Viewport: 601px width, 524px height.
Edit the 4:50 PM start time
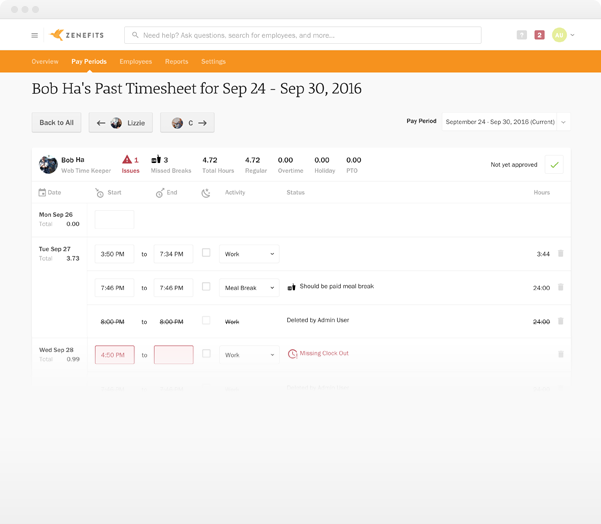[x=114, y=355]
